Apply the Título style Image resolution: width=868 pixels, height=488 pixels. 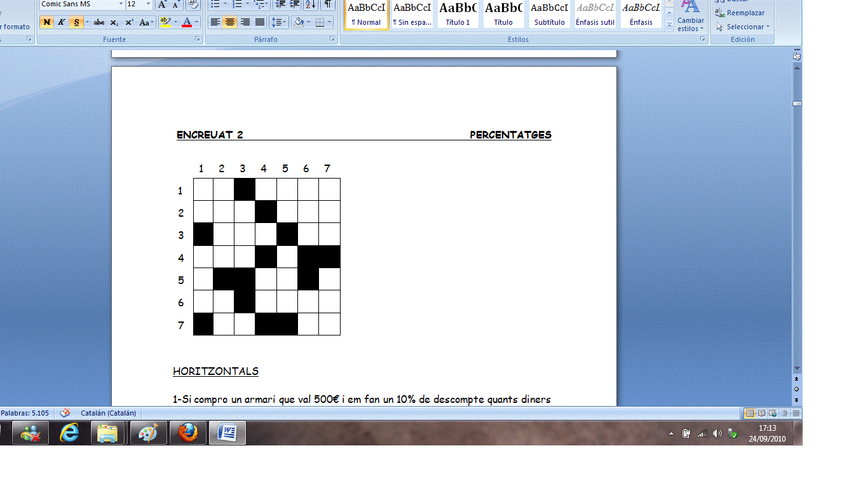pos(503,14)
